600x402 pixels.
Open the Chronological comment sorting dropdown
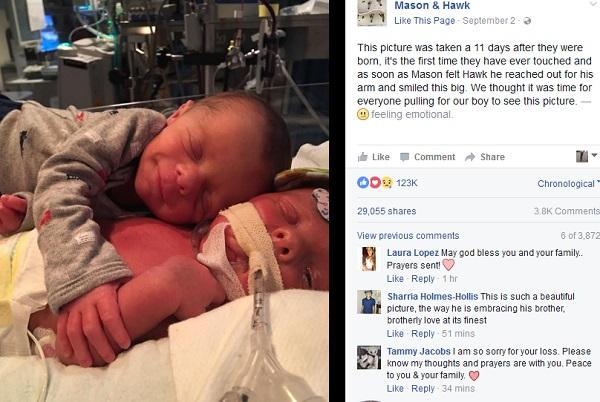(x=568, y=184)
